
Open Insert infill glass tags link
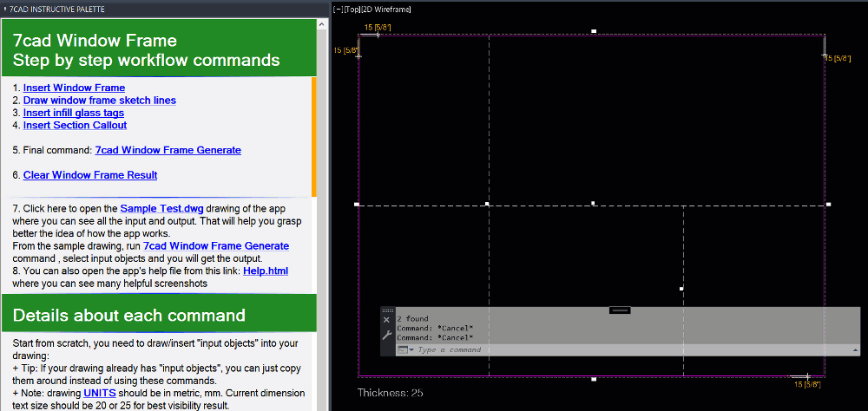(74, 113)
